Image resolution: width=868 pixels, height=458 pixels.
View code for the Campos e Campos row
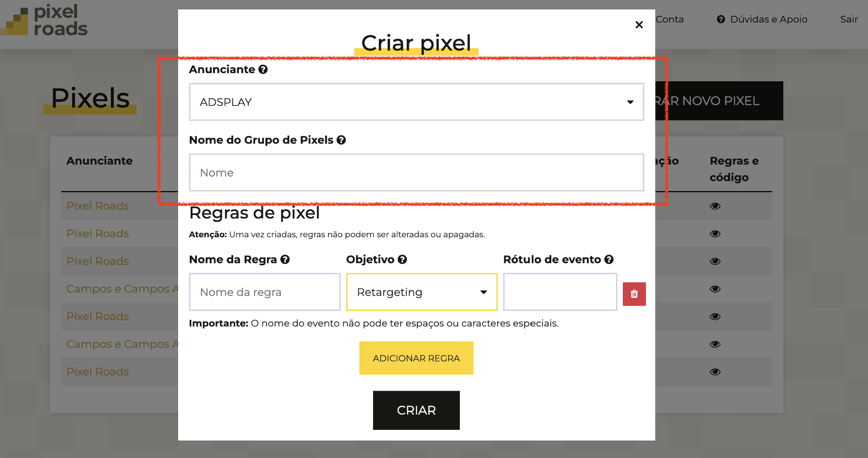(715, 289)
